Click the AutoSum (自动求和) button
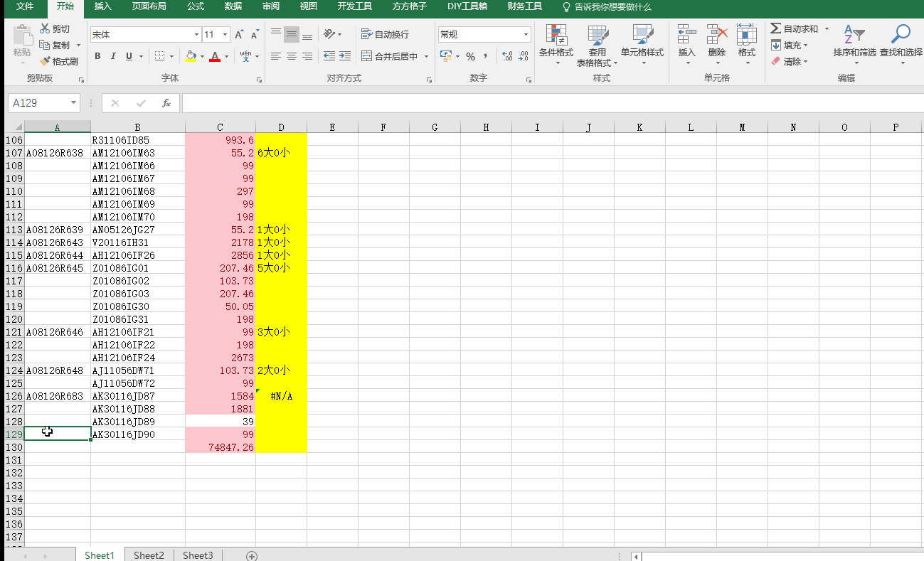Viewport: 924px width, 561px height. (795, 29)
